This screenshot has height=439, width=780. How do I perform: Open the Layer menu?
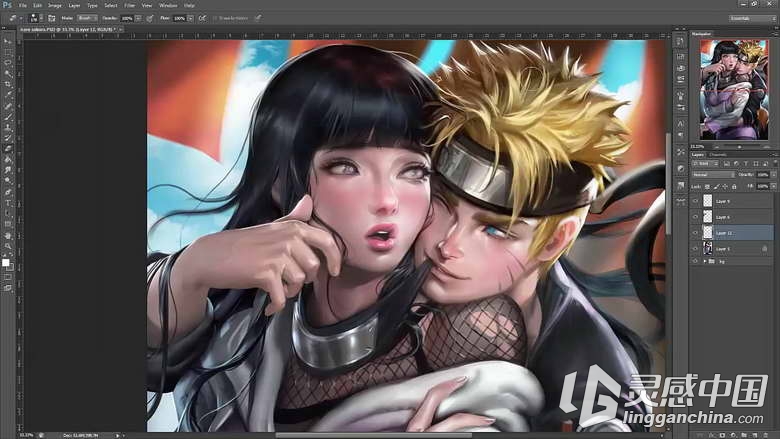point(74,5)
